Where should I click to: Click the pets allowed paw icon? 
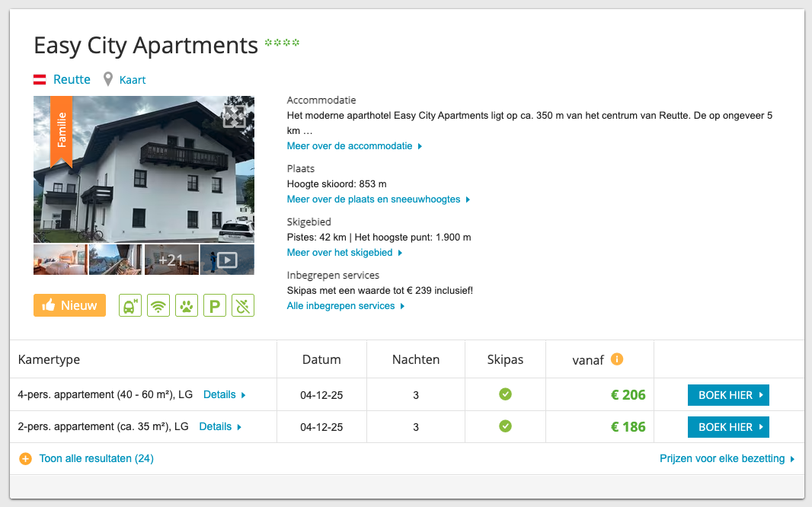tap(187, 305)
